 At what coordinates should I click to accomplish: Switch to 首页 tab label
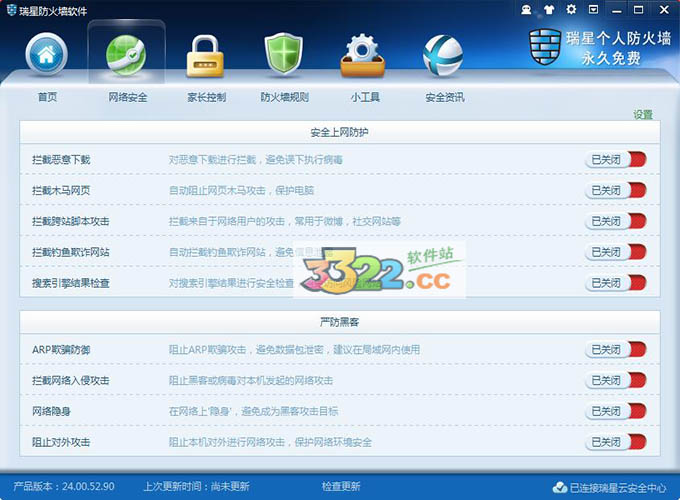pos(47,97)
